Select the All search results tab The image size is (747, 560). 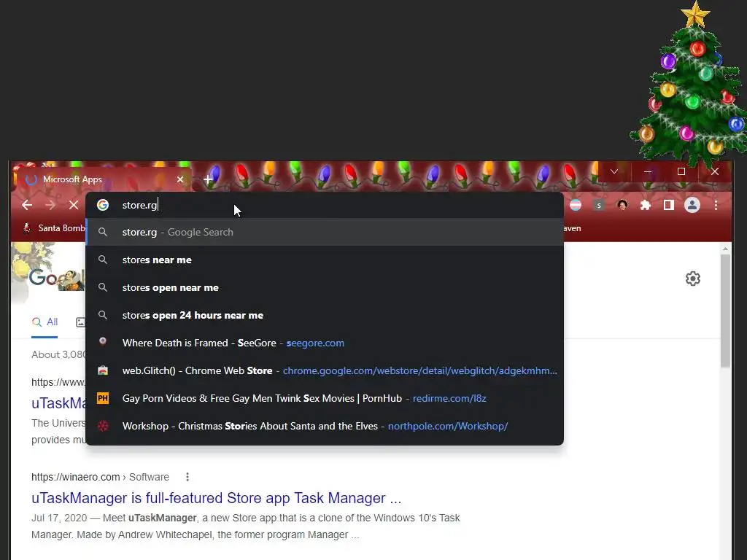pos(44,322)
